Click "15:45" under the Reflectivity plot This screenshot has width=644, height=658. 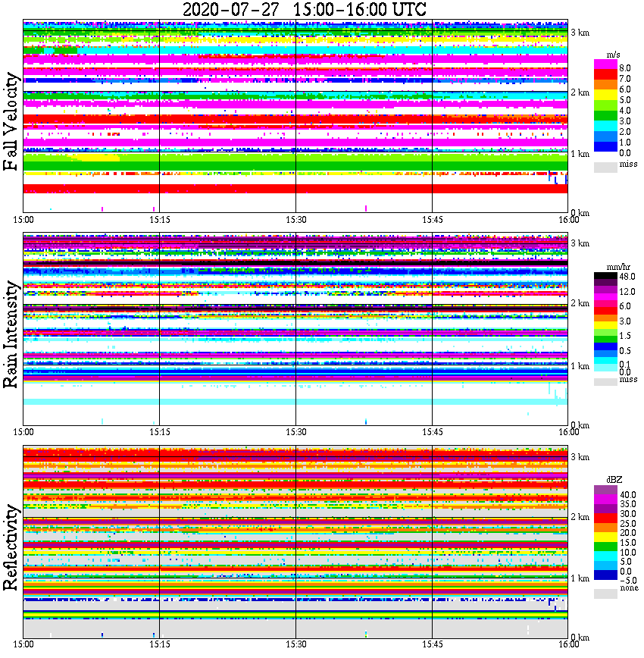pyautogui.click(x=433, y=644)
